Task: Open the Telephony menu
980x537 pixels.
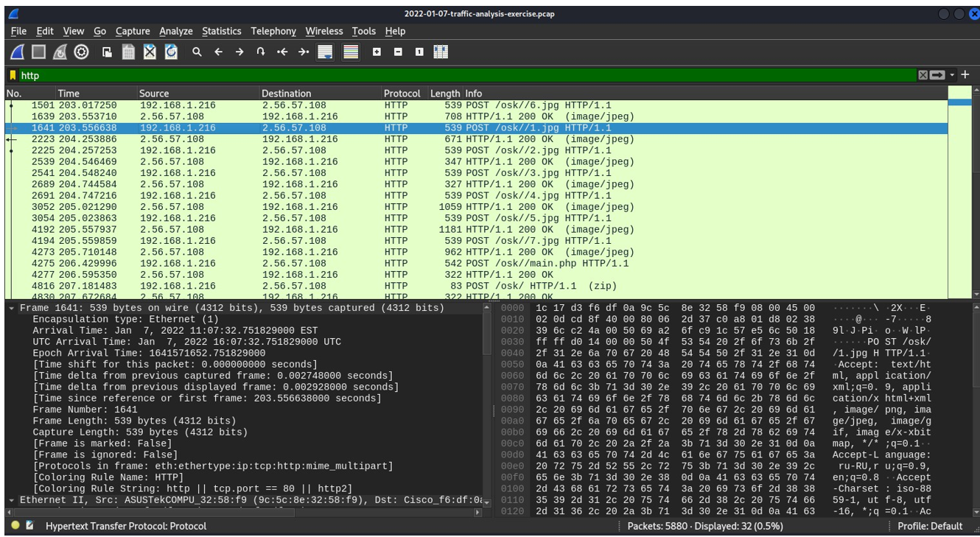Action: (x=273, y=31)
